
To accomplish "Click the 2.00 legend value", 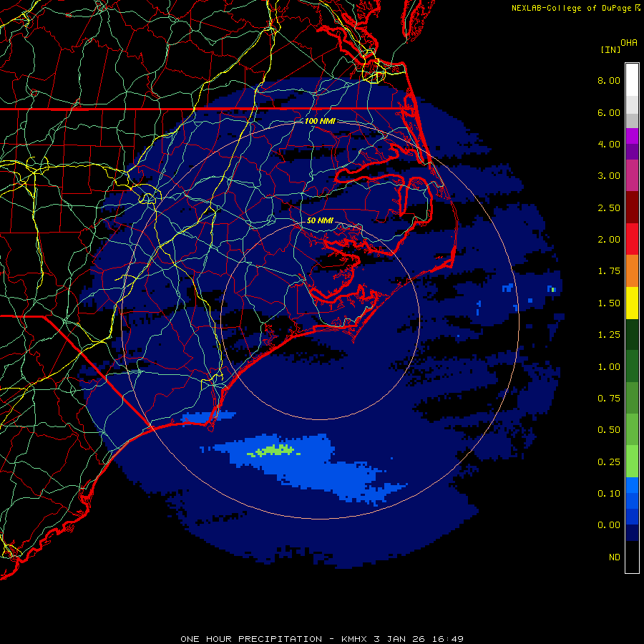I will 609,240.
